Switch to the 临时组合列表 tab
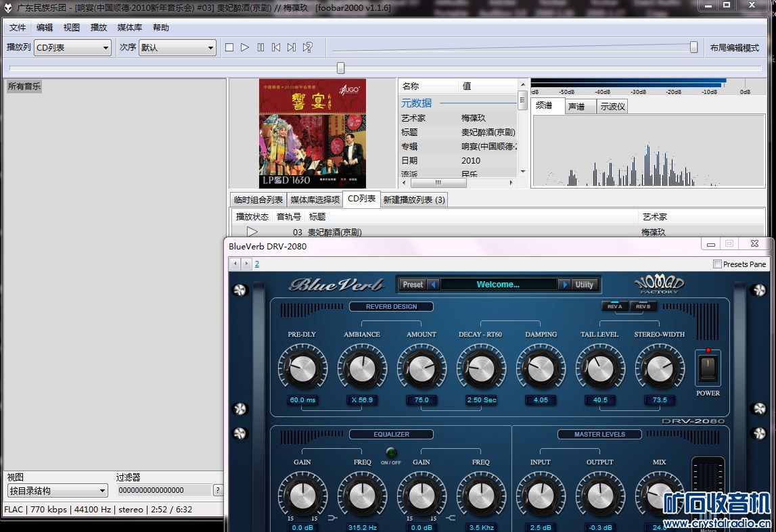Screen dimensions: 776x532 (x=258, y=199)
